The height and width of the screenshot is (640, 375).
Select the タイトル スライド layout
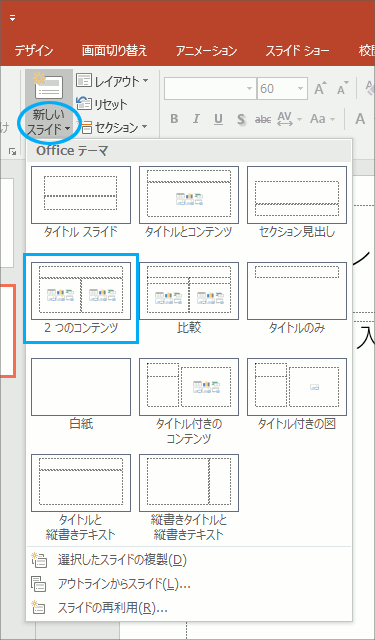[81, 202]
